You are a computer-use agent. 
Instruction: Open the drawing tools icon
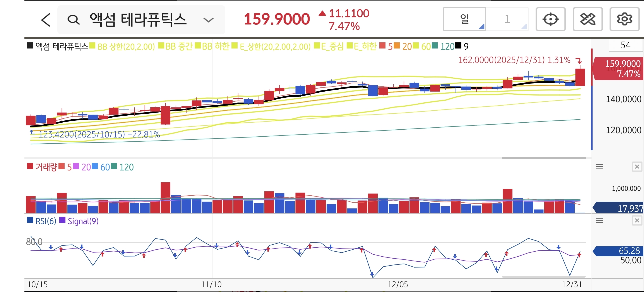[587, 19]
